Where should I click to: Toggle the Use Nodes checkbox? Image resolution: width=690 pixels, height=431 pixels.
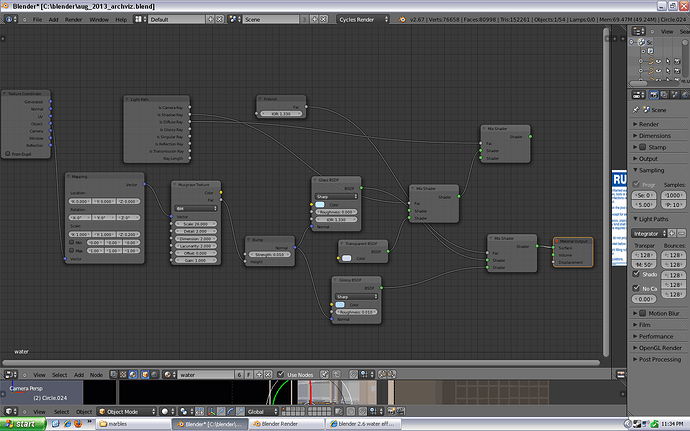point(281,374)
